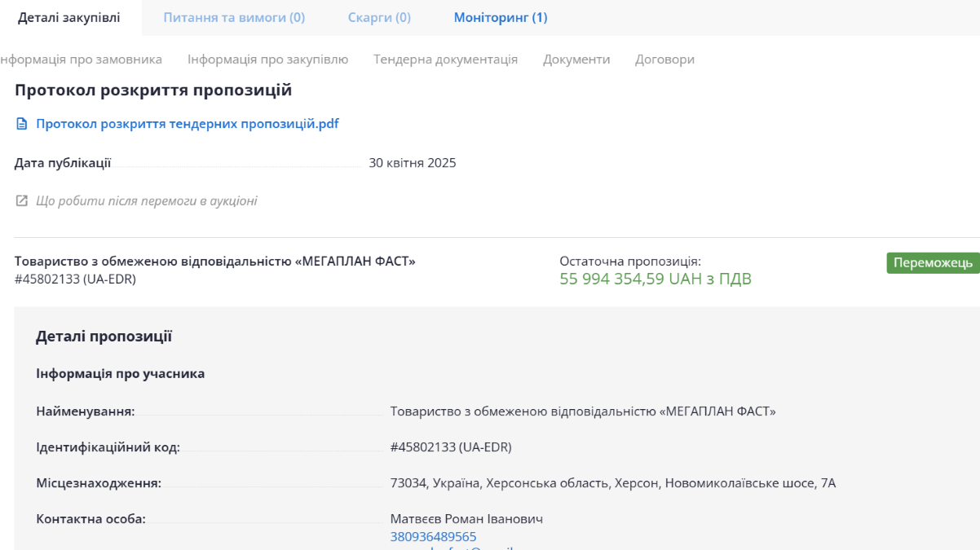Open the Скарги (0) tab
980x550 pixels.
pos(379,18)
